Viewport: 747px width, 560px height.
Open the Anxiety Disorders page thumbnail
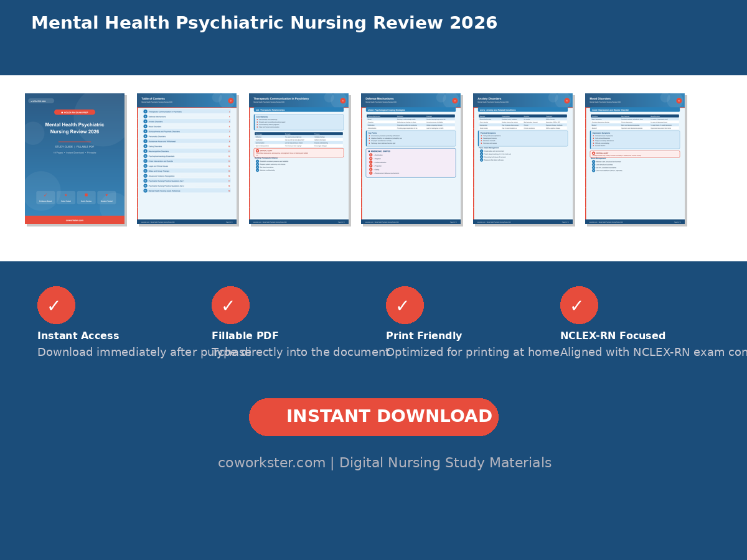click(523, 159)
